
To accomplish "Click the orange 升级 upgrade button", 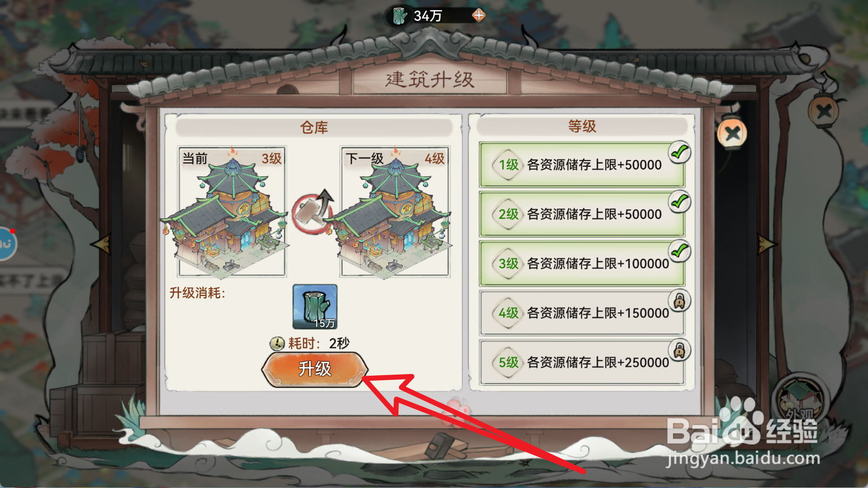I will 315,369.
